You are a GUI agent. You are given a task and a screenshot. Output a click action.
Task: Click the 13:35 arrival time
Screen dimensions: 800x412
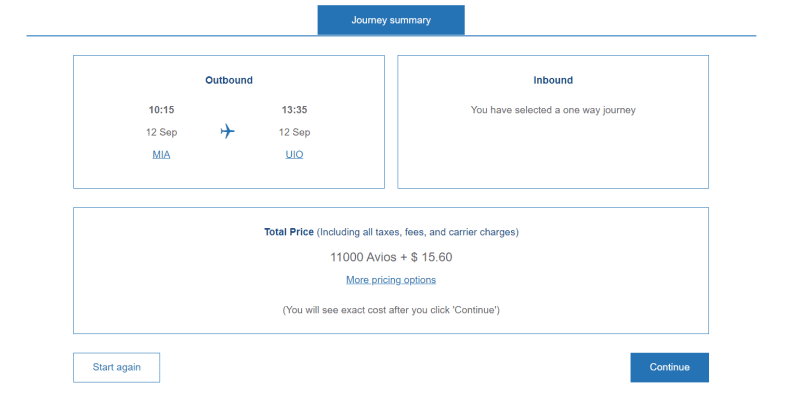pos(294,110)
